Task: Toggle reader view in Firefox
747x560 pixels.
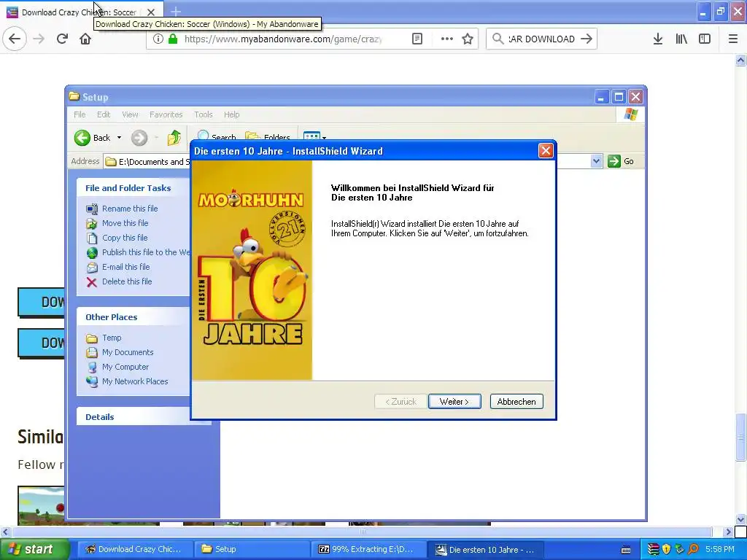Action: (417, 39)
